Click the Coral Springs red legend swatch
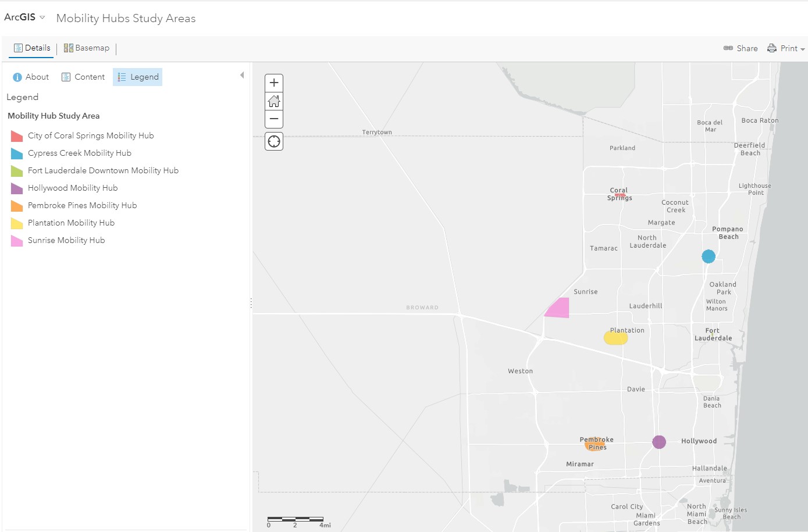This screenshot has width=808, height=532. (16, 136)
